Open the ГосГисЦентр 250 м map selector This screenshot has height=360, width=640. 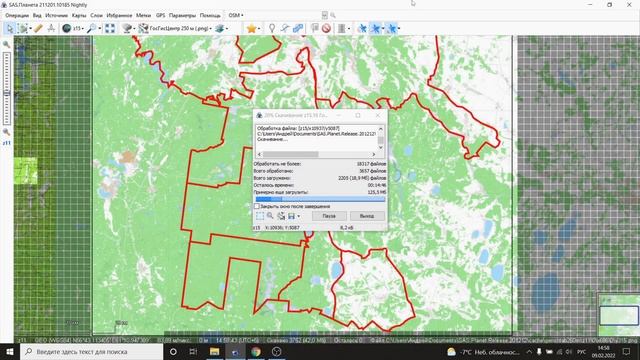coord(175,28)
